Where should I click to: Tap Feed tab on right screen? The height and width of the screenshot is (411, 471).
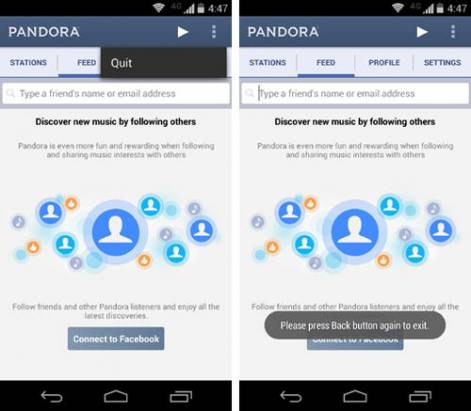point(326,63)
